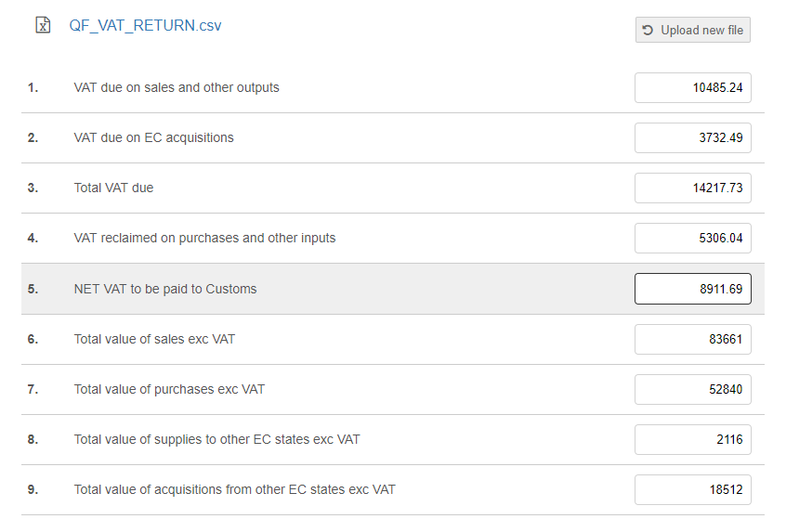Select the VAT due on EC acquisitions field
The width and height of the screenshot is (786, 532).
(693, 138)
